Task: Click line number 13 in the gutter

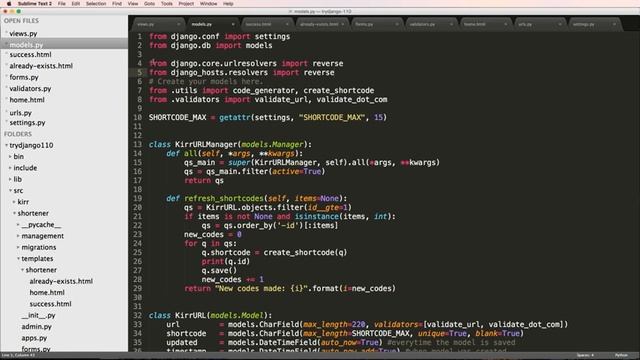Action: click(137, 144)
